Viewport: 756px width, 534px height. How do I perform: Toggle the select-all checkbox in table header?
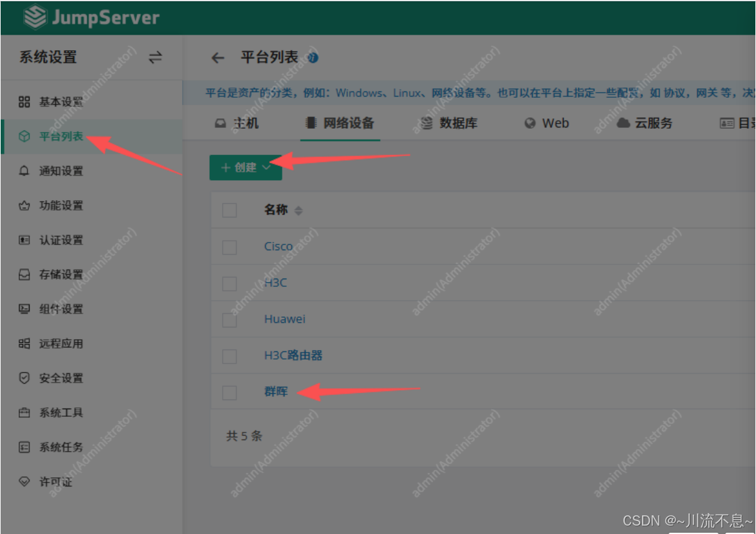(230, 210)
